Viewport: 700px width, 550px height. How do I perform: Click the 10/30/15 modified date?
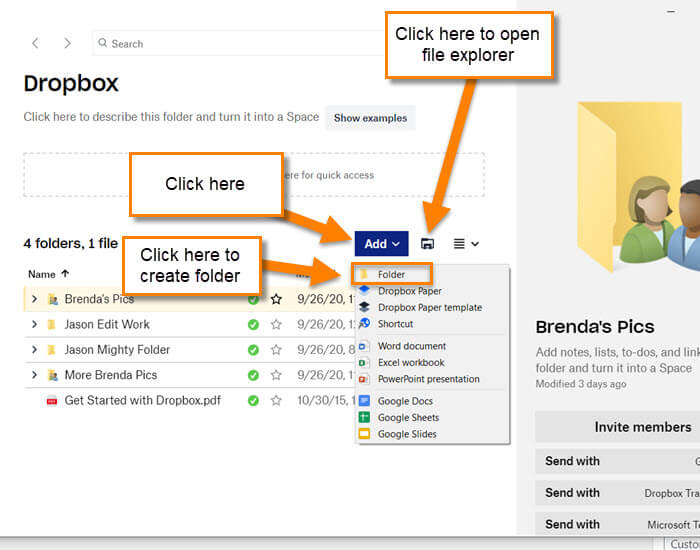326,400
